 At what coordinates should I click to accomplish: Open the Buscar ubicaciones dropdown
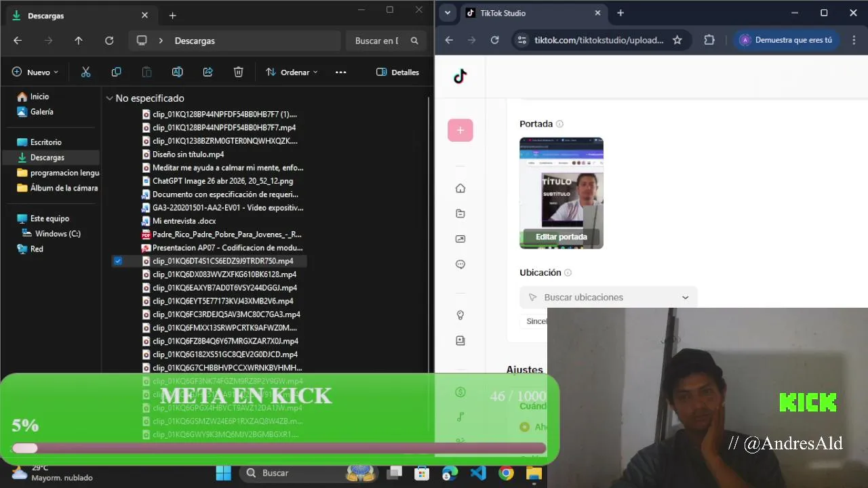coord(608,297)
